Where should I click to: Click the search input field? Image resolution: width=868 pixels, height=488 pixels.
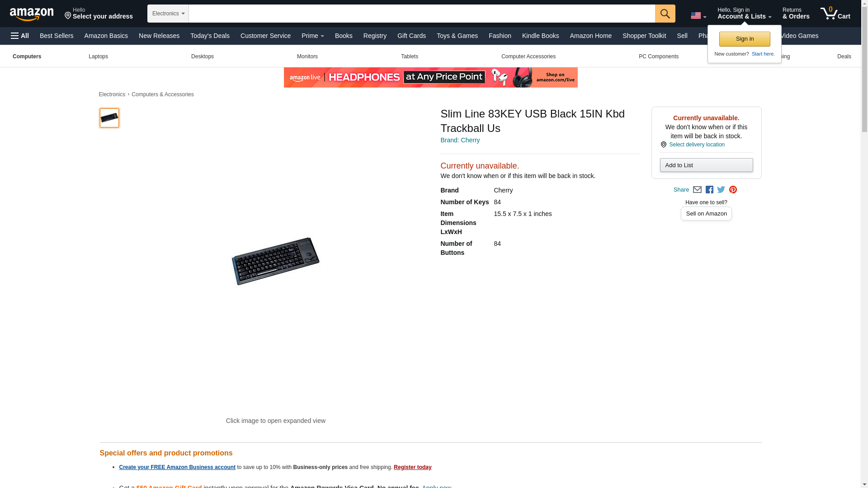coord(421,14)
